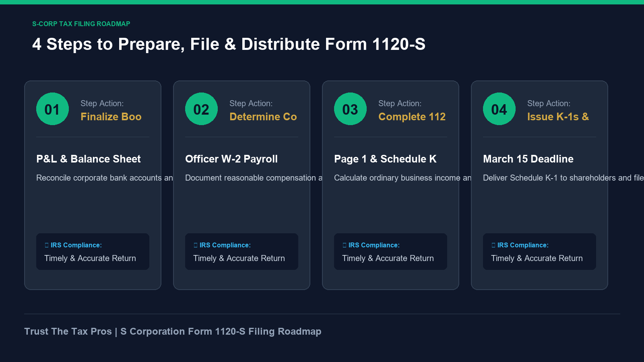Image resolution: width=644 pixels, height=362 pixels.
Task: Click IRS Compliance box under Page 1 card
Action: (x=390, y=251)
